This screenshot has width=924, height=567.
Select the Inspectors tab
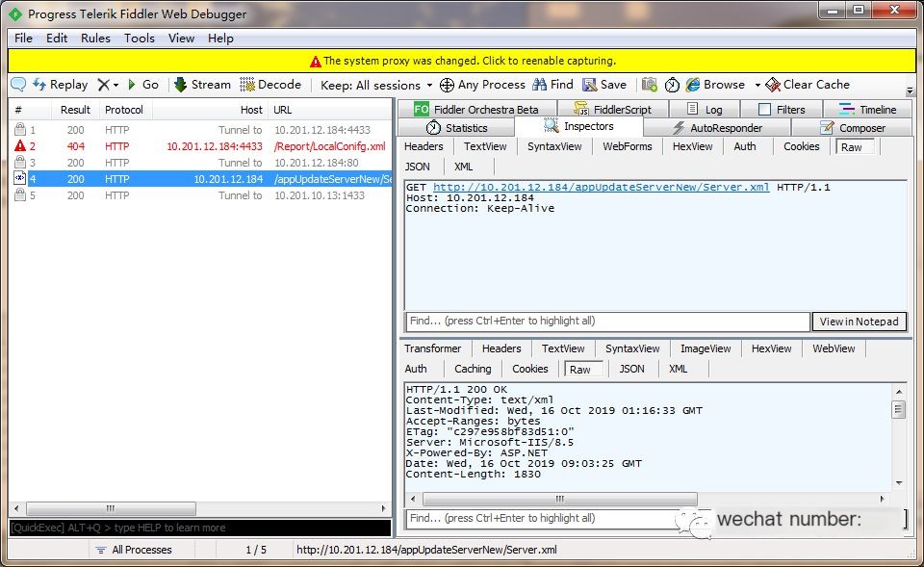tap(578, 126)
